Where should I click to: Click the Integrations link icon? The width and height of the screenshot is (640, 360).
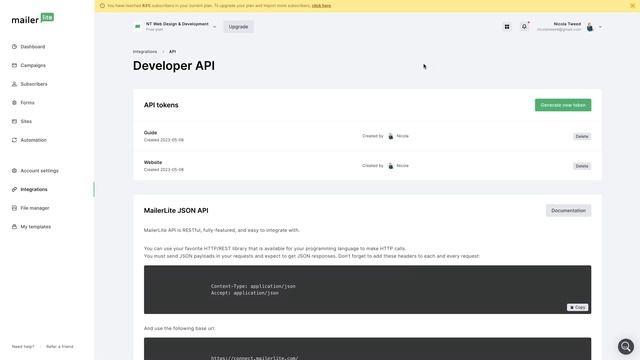click(14, 189)
